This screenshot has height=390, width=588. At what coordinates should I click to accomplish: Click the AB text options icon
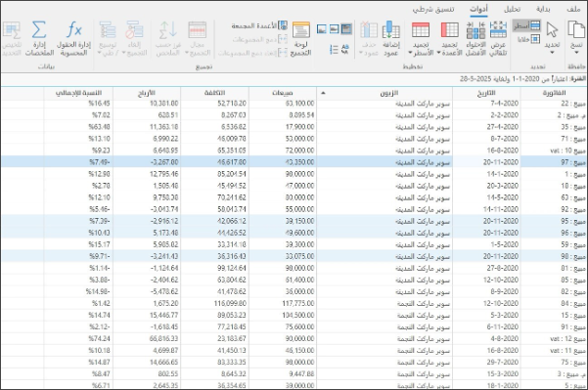[x=345, y=49]
